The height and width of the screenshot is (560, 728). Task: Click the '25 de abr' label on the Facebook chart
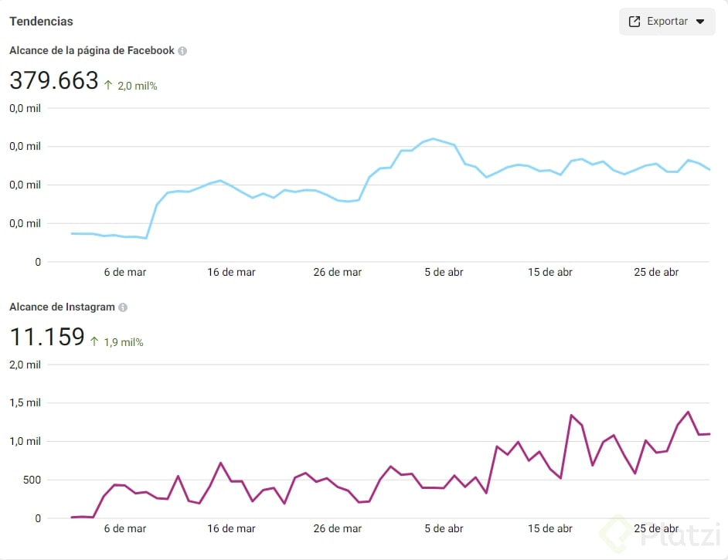point(656,273)
